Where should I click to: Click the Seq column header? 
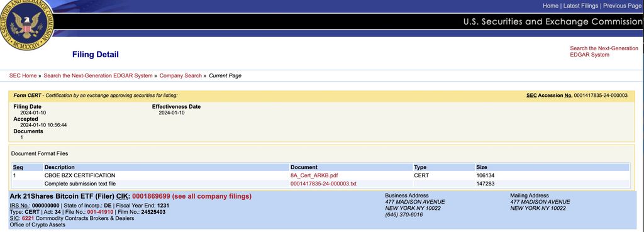[18, 167]
